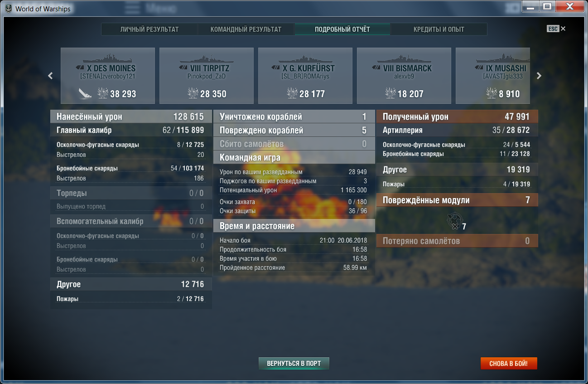Select the X G. Kurfürst ship card

[x=305, y=76]
